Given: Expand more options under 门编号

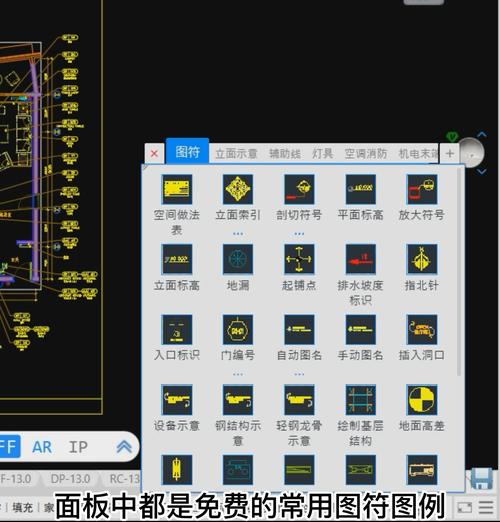Looking at the screenshot, I should (238, 374).
